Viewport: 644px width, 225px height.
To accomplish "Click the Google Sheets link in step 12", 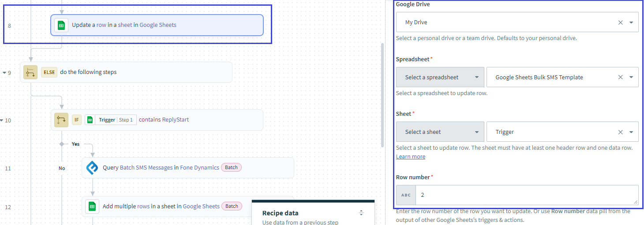I will pyautogui.click(x=201, y=206).
